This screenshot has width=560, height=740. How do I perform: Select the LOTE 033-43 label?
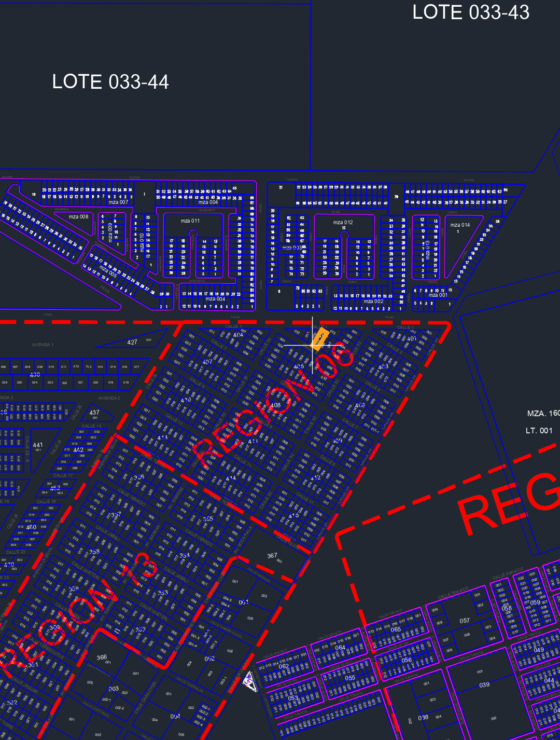470,12
